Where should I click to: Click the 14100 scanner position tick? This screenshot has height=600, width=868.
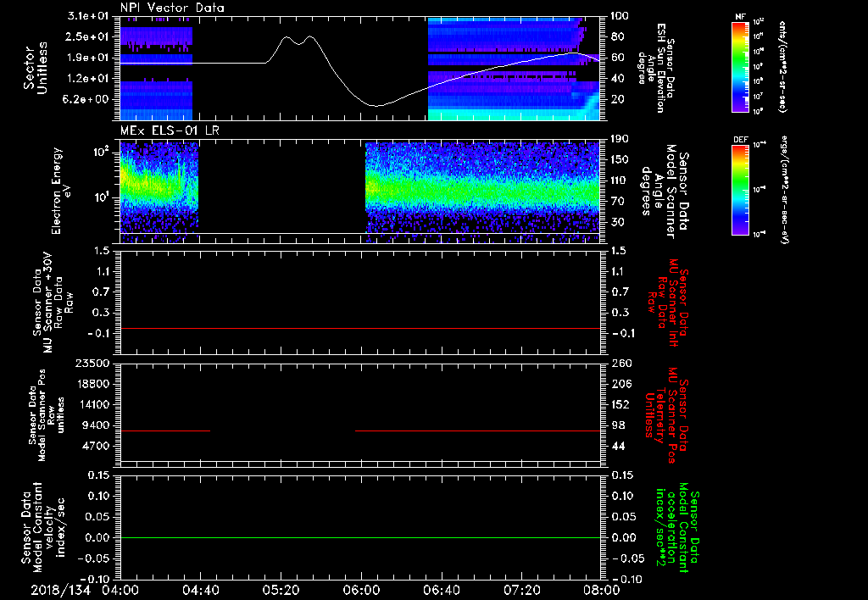(92, 404)
